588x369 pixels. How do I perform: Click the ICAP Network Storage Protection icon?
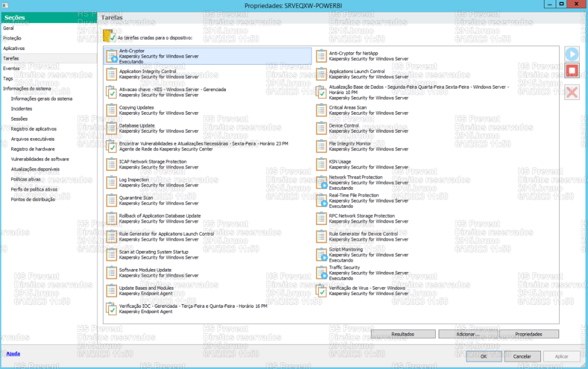click(x=111, y=164)
